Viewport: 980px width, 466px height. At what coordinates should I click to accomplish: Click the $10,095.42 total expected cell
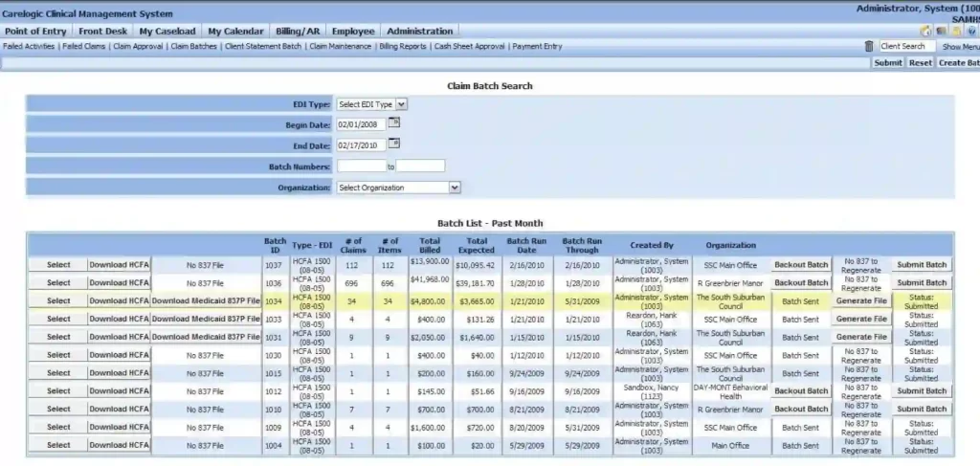[475, 265]
